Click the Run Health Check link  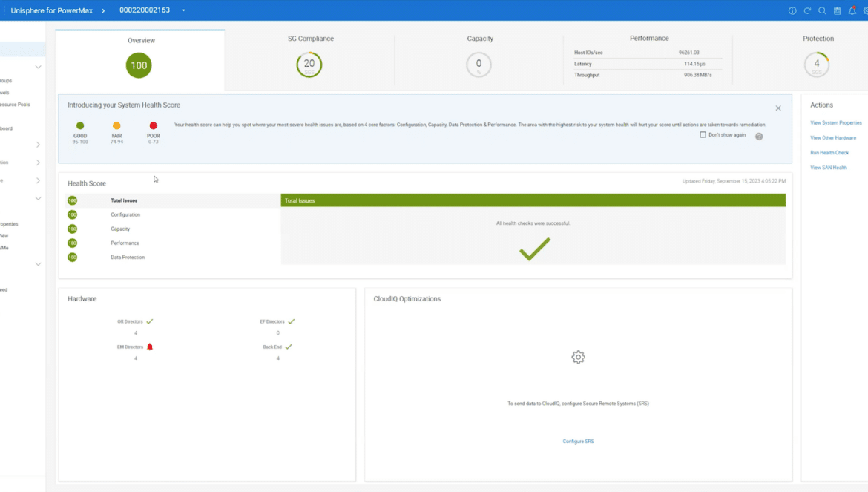pos(829,153)
